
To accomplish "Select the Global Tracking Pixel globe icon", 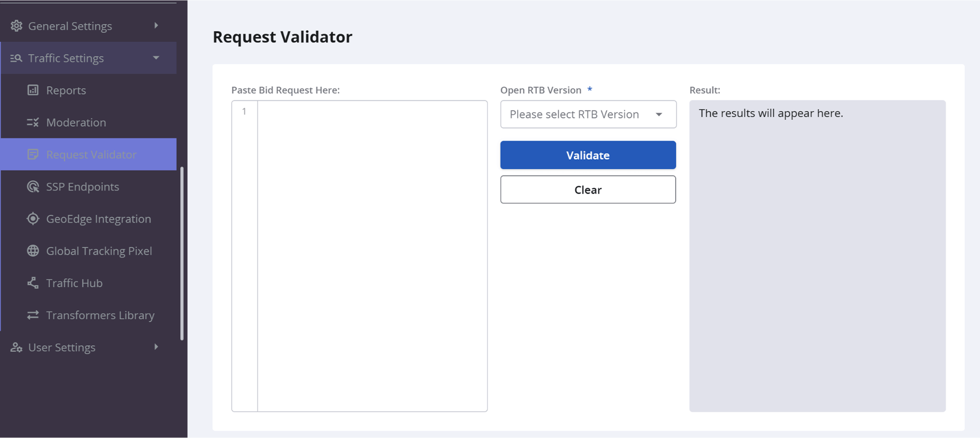I will [x=32, y=251].
